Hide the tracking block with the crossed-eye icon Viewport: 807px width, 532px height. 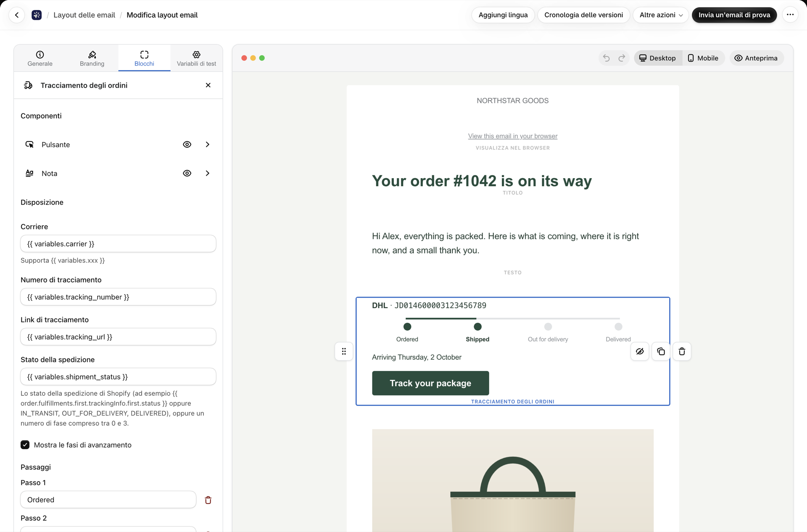[640, 351]
